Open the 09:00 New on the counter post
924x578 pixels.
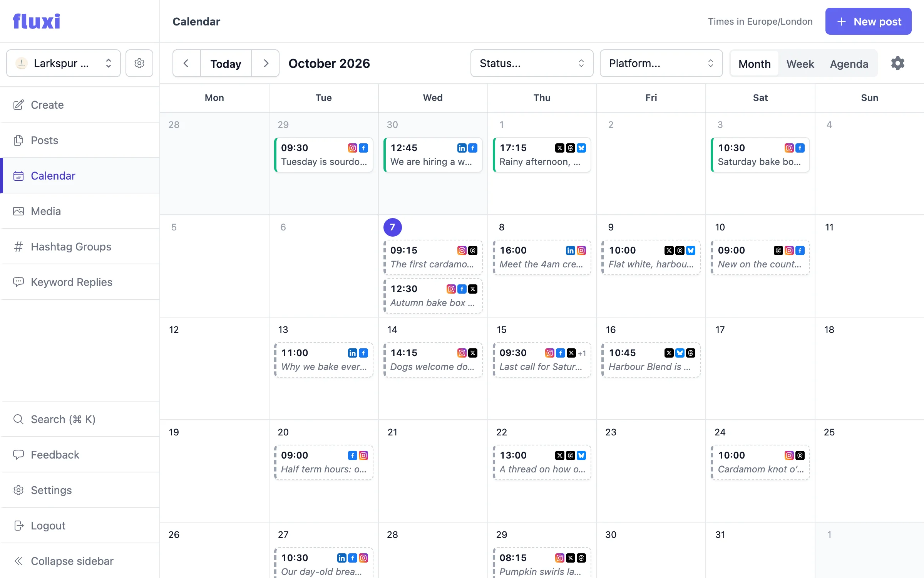[x=760, y=257]
